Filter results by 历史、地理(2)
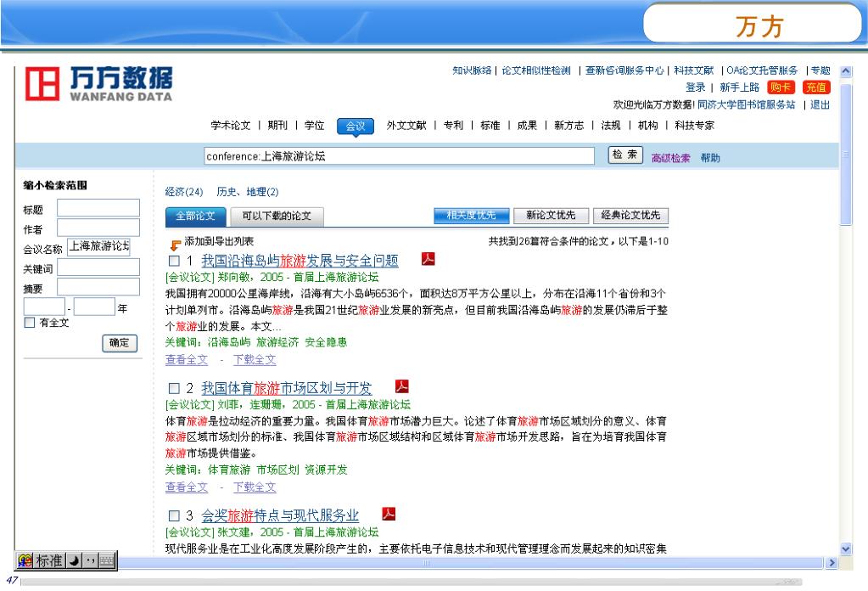This screenshot has height=591, width=868. point(248,192)
